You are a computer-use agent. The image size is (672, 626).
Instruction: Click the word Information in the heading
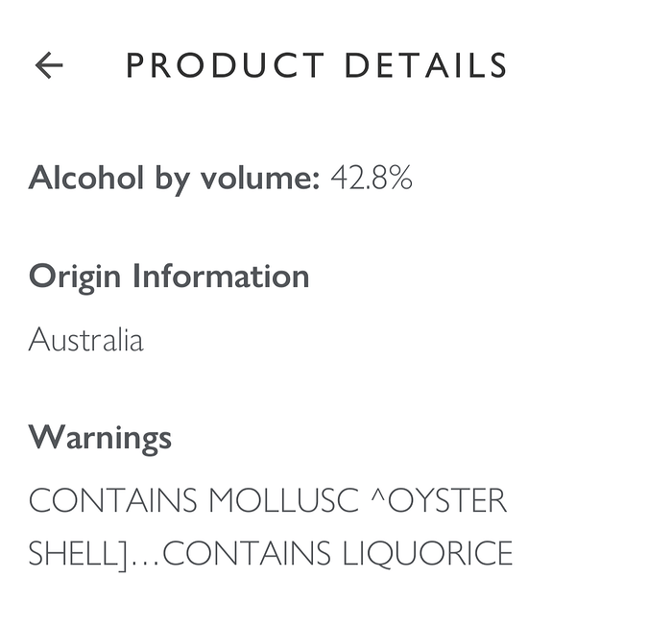[x=221, y=277]
